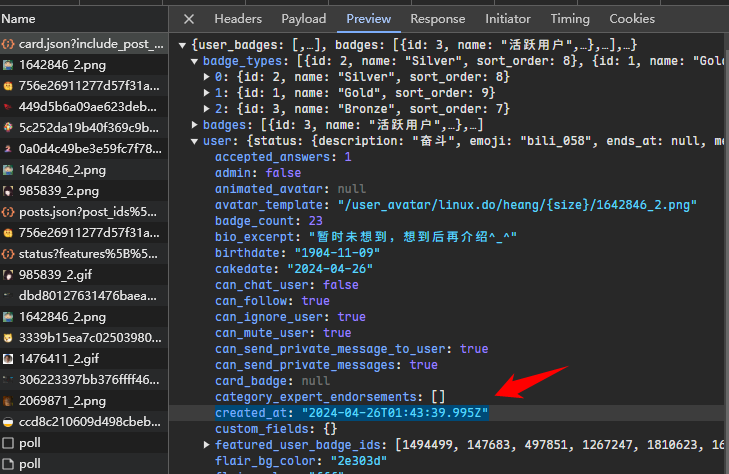Close the request details panel

coord(189,19)
